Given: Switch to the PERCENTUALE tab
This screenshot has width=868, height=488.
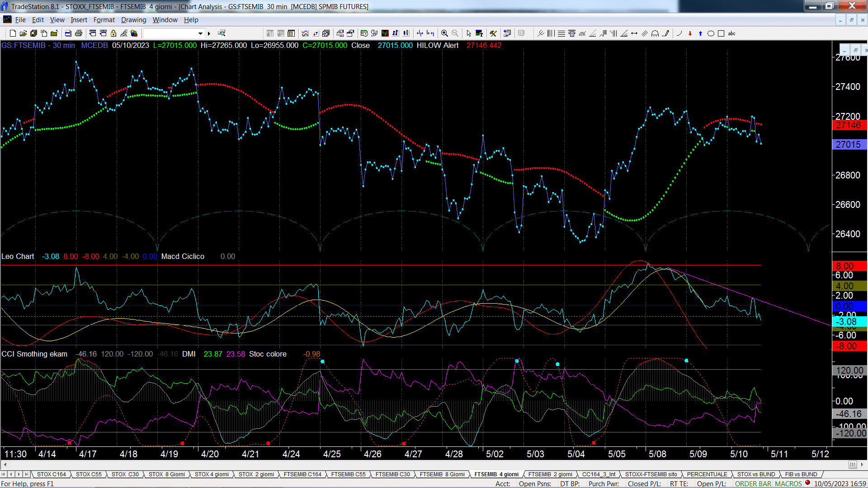Looking at the screenshot, I should pyautogui.click(x=707, y=474).
